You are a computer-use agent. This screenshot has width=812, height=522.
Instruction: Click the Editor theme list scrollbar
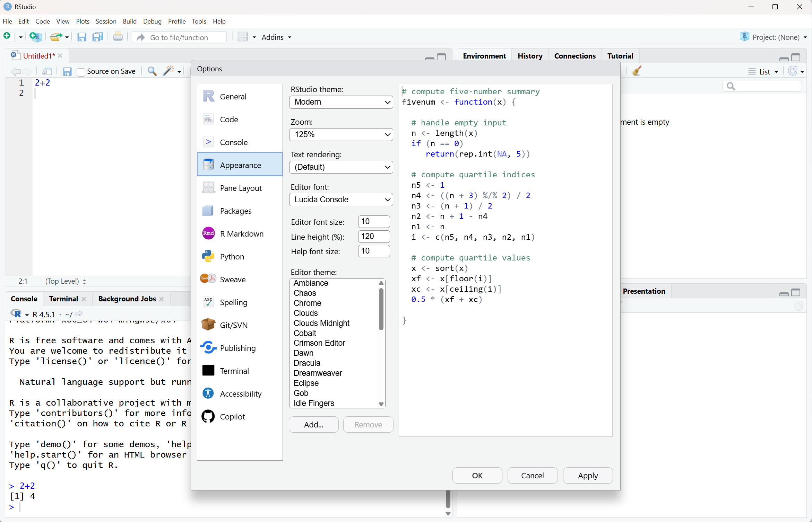point(381,309)
